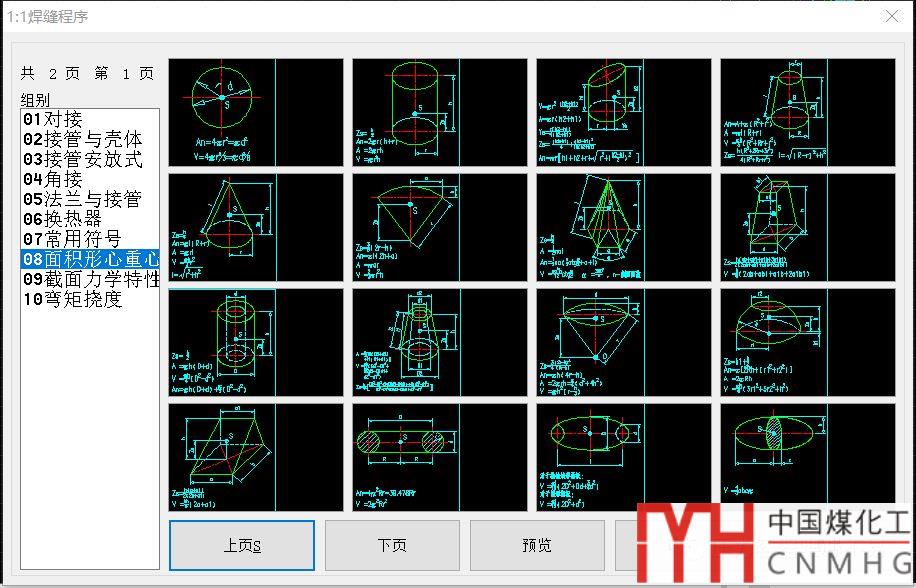Choose group 06换热器
The height and width of the screenshot is (588, 916).
(x=90, y=219)
